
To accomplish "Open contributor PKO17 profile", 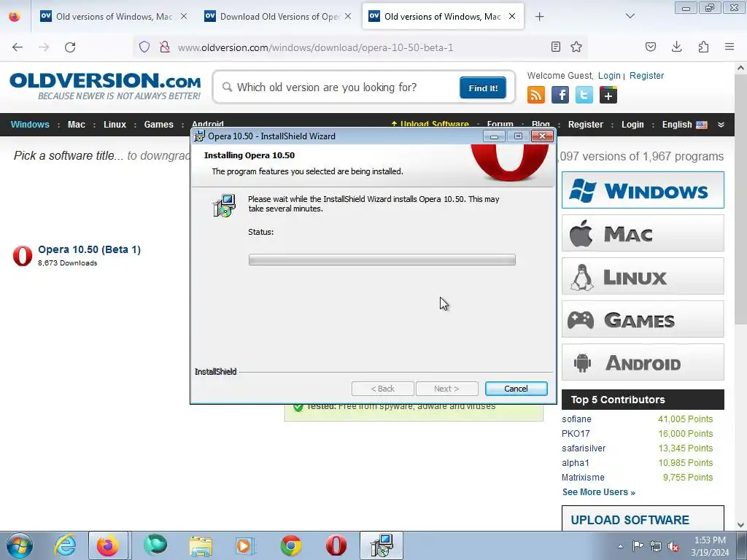I will (576, 434).
